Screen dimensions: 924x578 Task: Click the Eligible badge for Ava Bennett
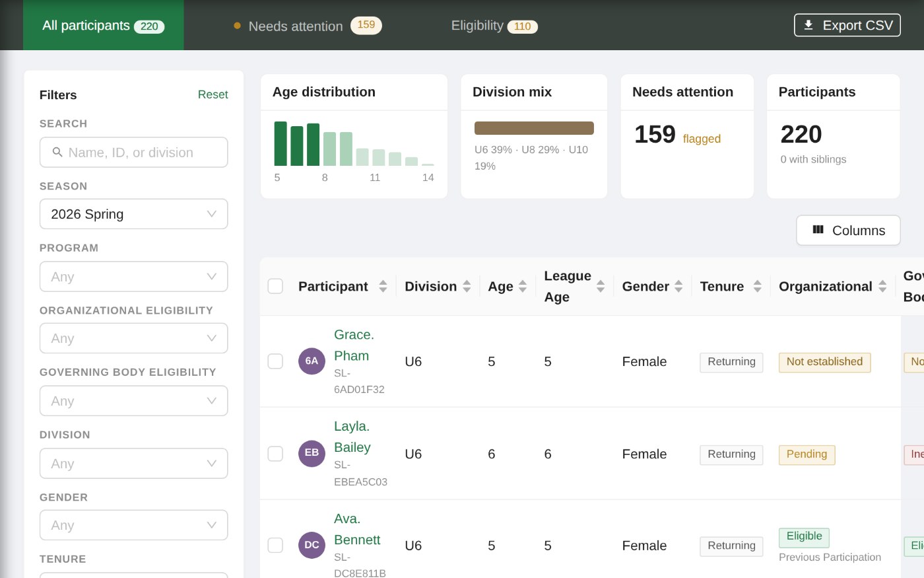pos(804,536)
